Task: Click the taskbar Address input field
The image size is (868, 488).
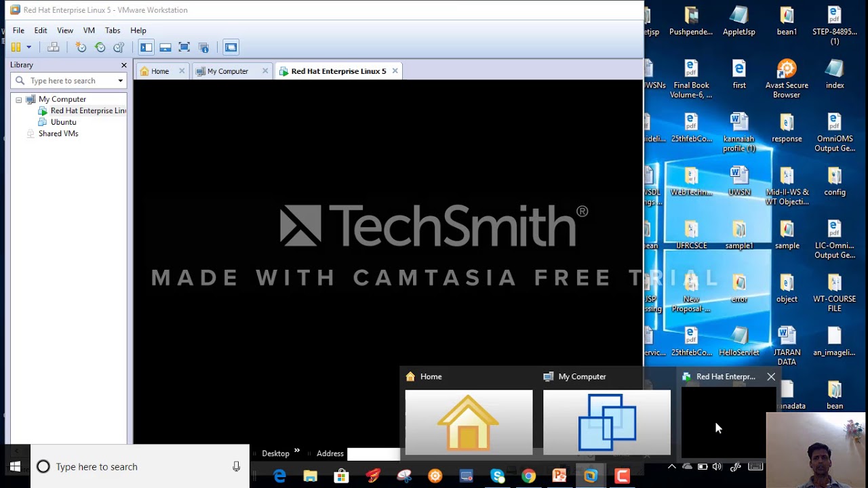Action: click(374, 453)
